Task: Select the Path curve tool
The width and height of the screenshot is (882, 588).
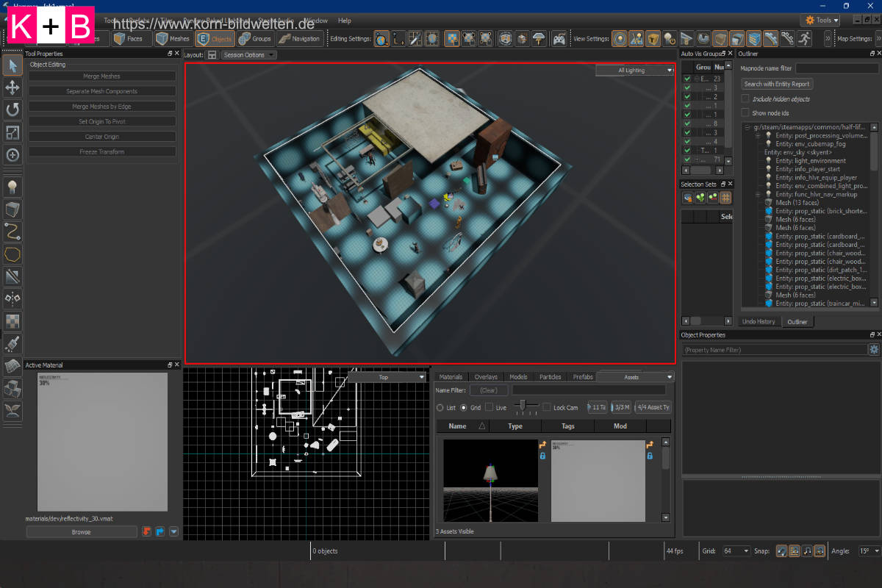Action: click(12, 232)
